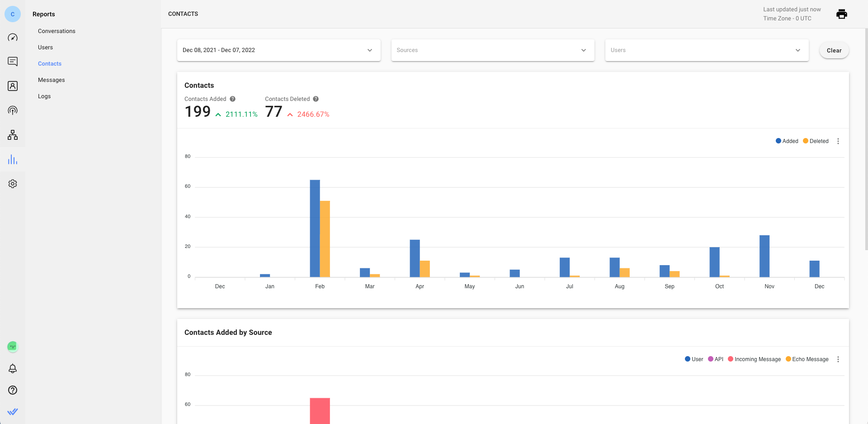868x424 pixels.
Task: Click the Jul Added blue bar
Action: [x=565, y=267]
